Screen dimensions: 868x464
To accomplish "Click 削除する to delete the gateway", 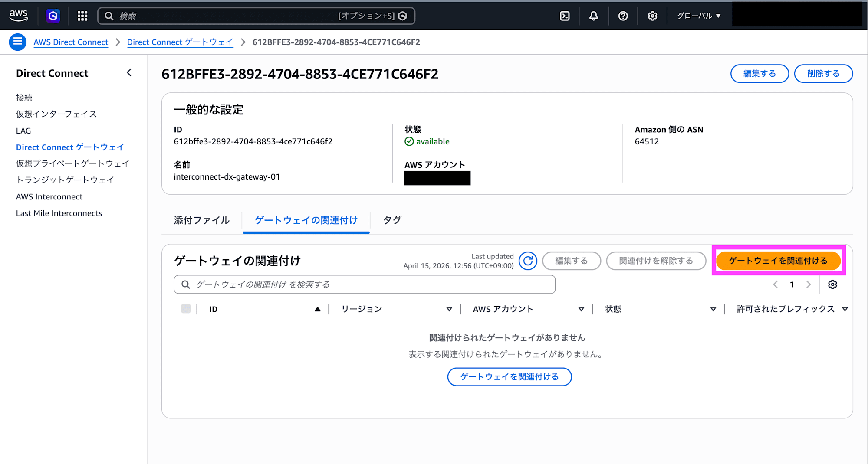I will tap(823, 73).
